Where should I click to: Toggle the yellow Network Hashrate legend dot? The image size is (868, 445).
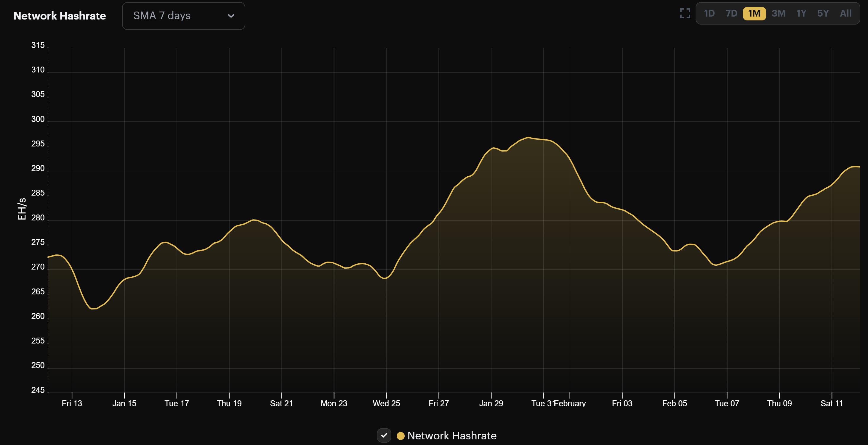coord(401,436)
